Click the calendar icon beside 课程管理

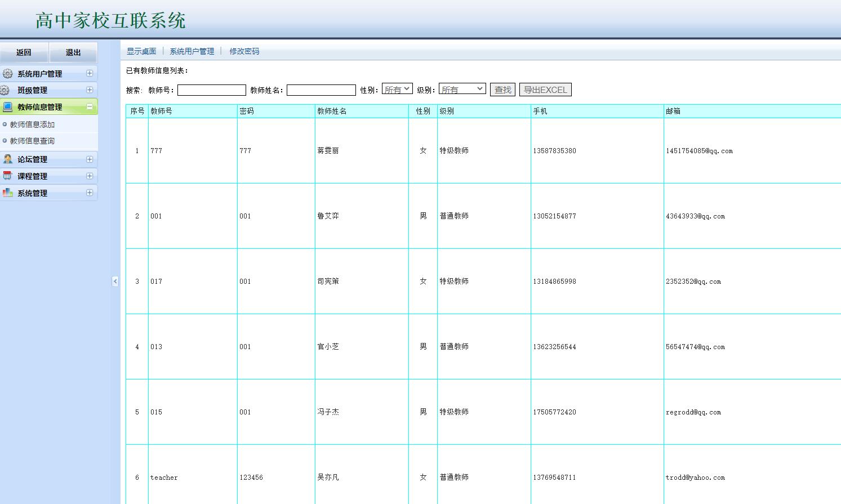(x=7, y=176)
